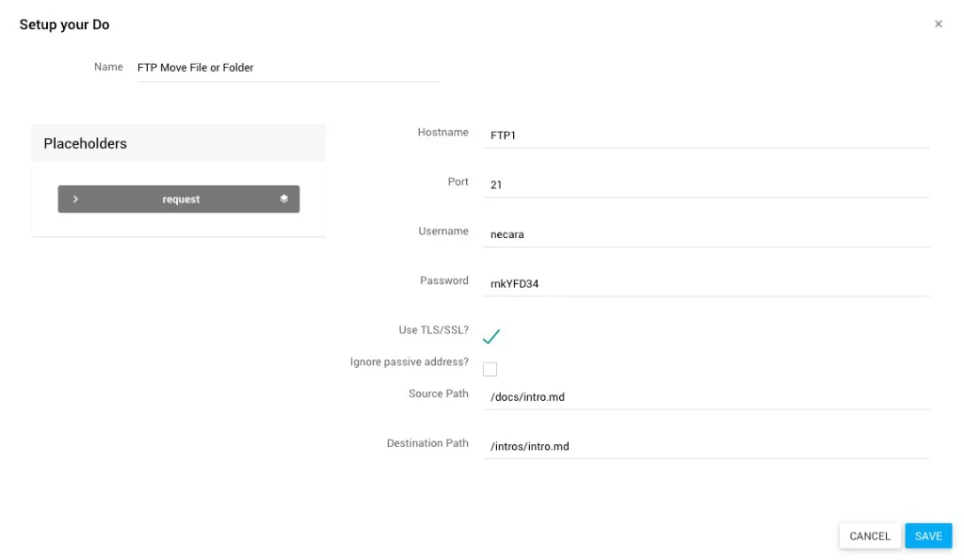Screen dimensions: 964x560
Task: Click into the Port field
Action: tap(709, 185)
